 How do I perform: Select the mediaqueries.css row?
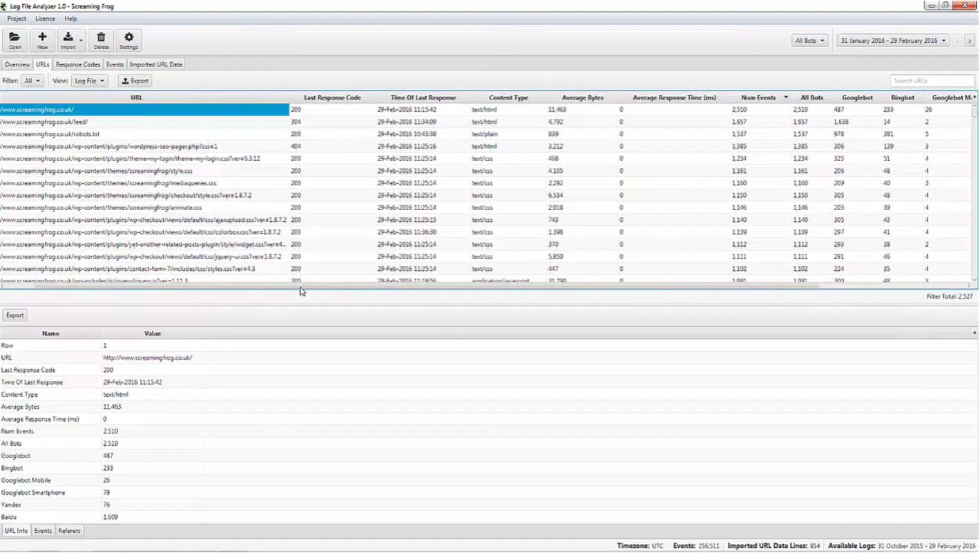point(486,183)
